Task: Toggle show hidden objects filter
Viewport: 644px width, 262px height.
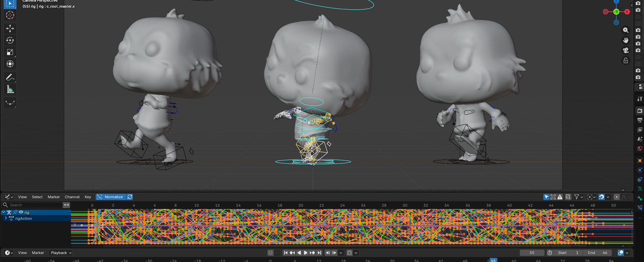Action: pos(553,197)
